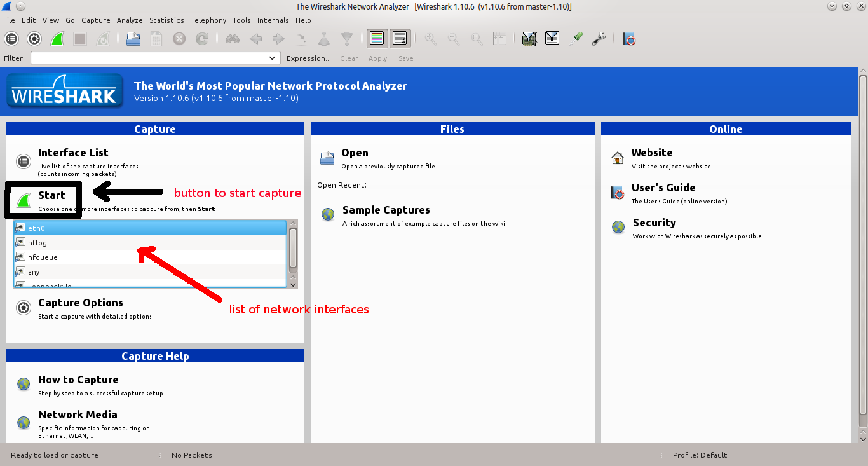Image resolution: width=868 pixels, height=466 pixels.
Task: Find a packet using the binoculars icon
Action: [x=233, y=39]
